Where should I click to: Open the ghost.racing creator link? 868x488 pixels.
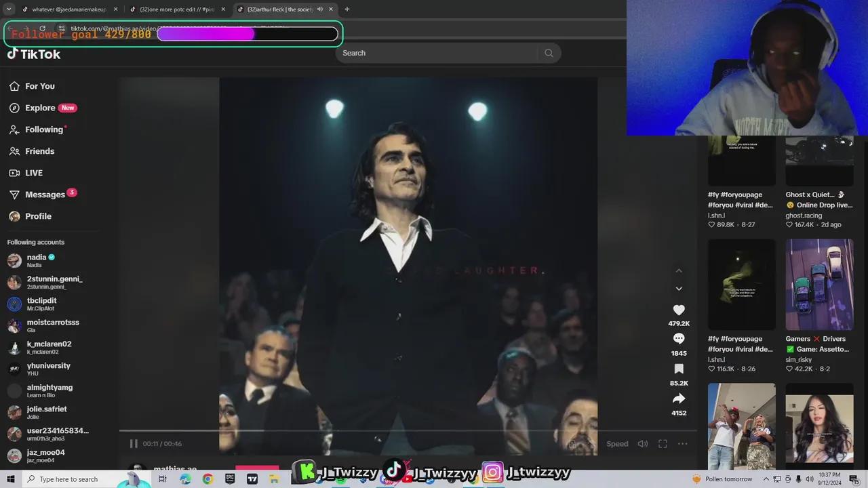coord(804,216)
